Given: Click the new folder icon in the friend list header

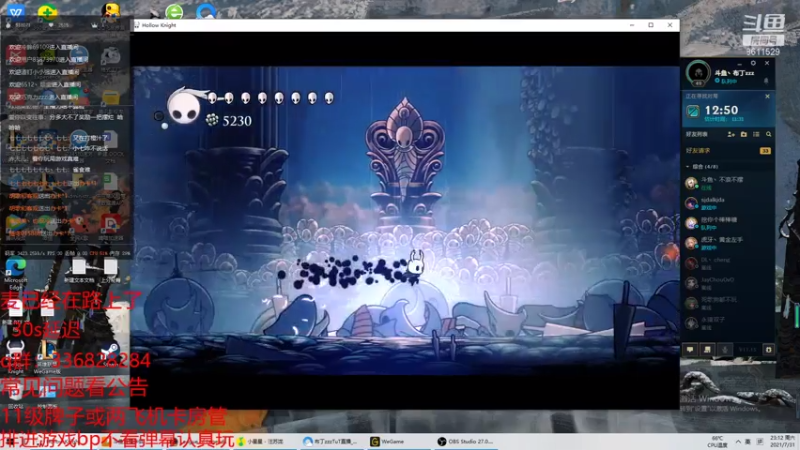Looking at the screenshot, I should (x=744, y=134).
